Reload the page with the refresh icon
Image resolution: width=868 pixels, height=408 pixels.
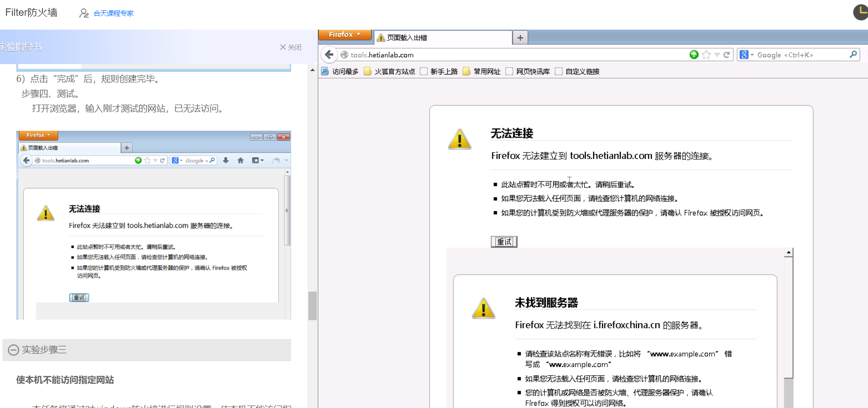(726, 55)
